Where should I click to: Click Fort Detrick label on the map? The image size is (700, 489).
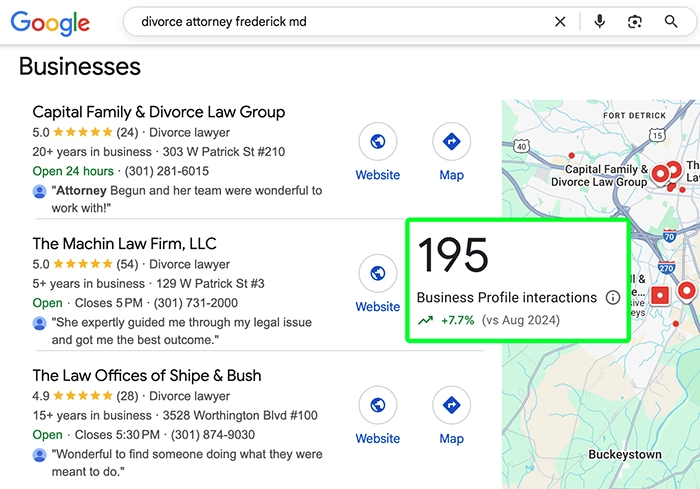(x=634, y=116)
